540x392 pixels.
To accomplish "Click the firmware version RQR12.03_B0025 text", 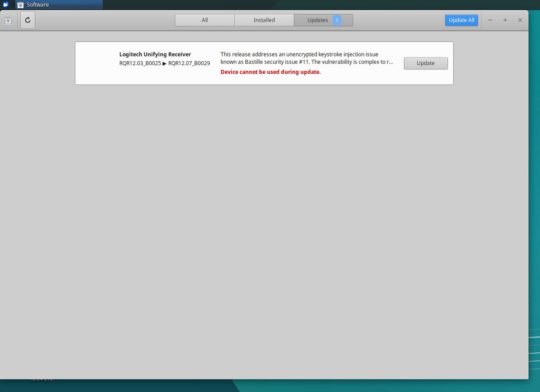I will [x=140, y=63].
